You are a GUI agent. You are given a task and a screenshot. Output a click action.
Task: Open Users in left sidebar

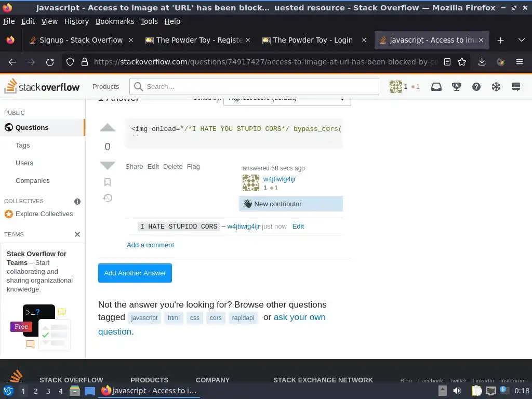pyautogui.click(x=24, y=163)
